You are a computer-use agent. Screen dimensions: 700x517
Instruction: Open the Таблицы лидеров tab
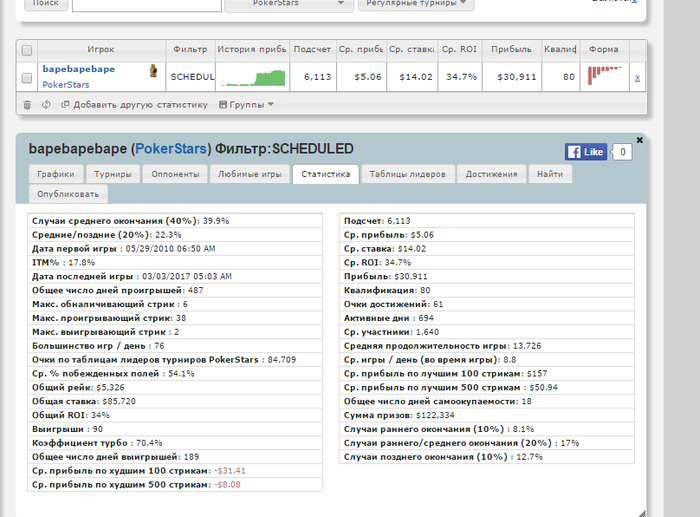click(408, 174)
